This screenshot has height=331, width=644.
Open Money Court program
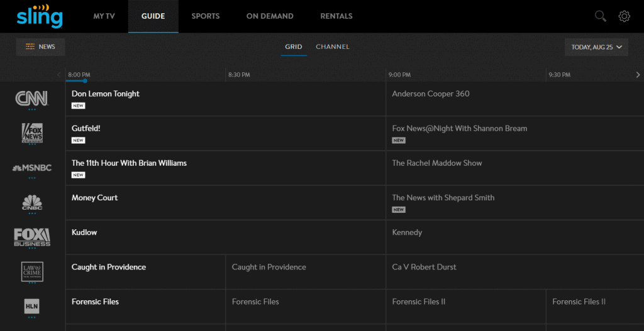pyautogui.click(x=226, y=203)
